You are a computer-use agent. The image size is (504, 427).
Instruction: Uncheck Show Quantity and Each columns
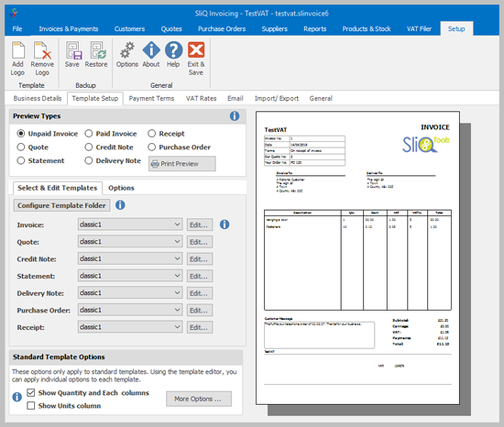32,393
